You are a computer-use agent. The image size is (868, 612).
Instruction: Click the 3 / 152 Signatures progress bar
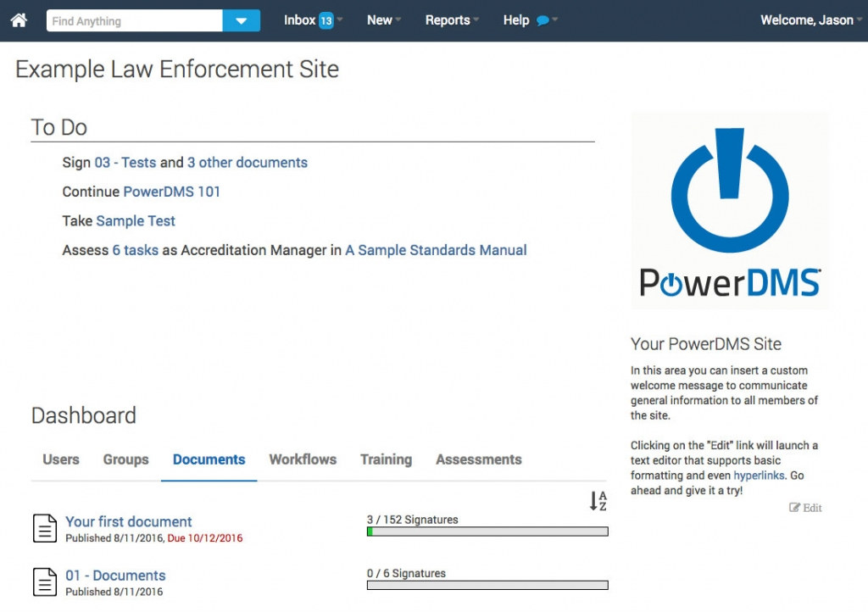pos(487,531)
